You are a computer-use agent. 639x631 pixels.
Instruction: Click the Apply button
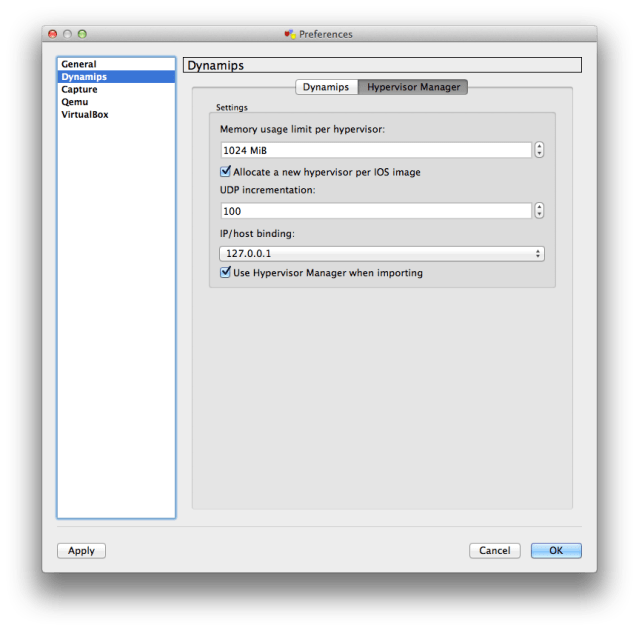82,551
